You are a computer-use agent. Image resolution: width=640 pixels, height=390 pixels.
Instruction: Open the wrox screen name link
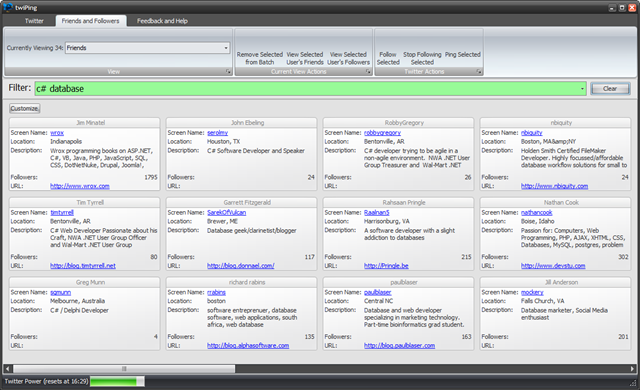tap(57, 133)
